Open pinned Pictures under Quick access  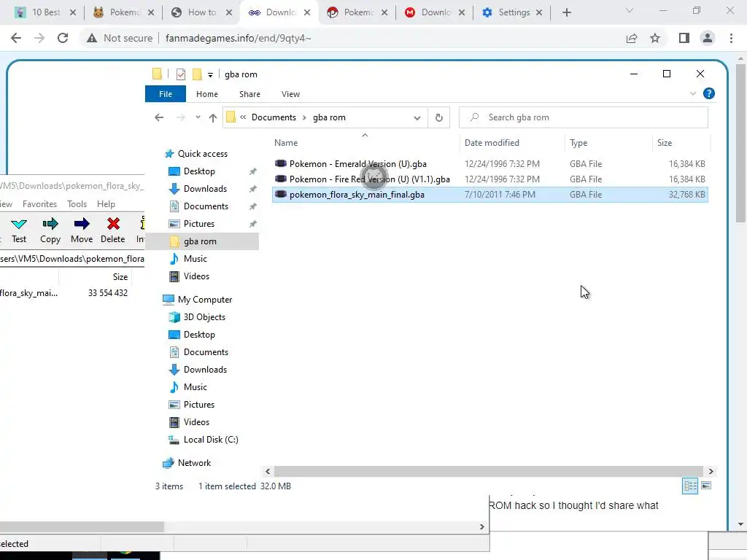point(199,224)
